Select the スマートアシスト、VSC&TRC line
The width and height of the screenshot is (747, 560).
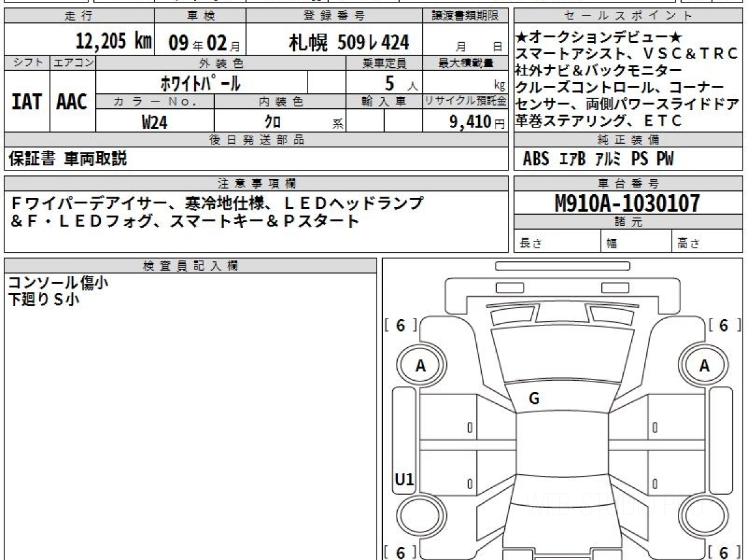(627, 54)
